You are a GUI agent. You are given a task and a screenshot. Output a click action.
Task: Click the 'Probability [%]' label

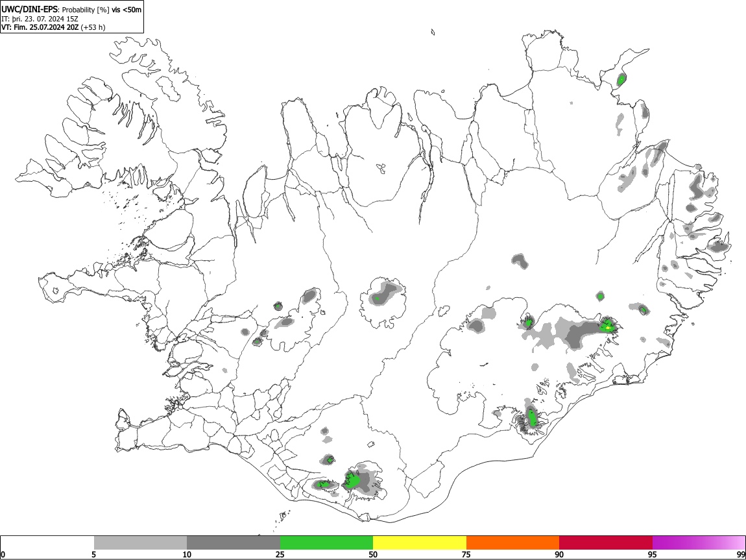86,10
